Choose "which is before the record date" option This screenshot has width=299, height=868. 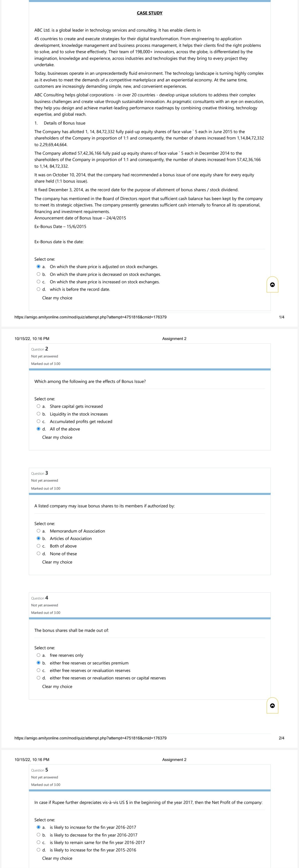coord(39,289)
